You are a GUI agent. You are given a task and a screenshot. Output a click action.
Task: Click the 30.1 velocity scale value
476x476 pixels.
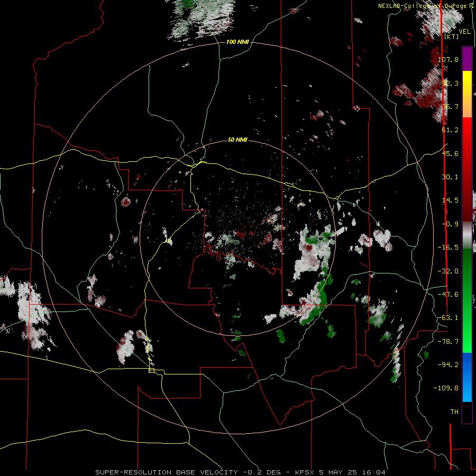tap(450, 177)
